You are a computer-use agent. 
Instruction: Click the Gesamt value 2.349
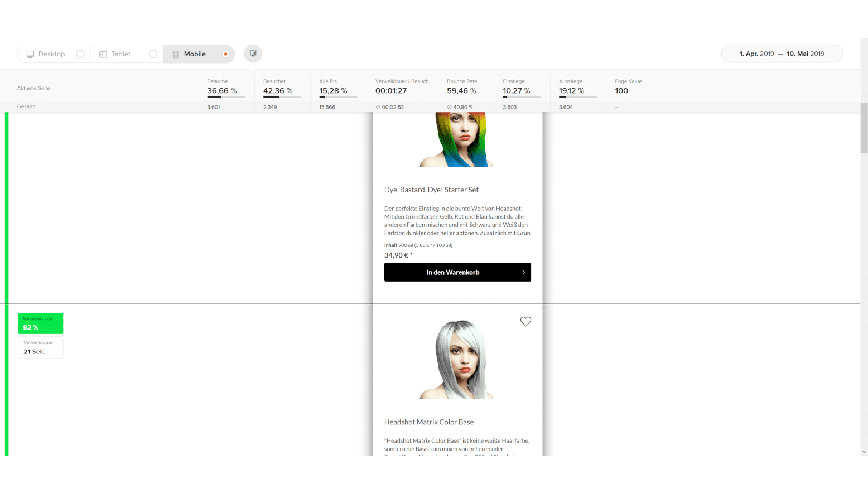tap(270, 107)
